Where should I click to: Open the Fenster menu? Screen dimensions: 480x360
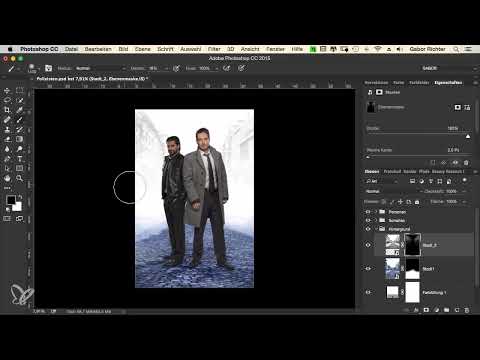click(276, 49)
